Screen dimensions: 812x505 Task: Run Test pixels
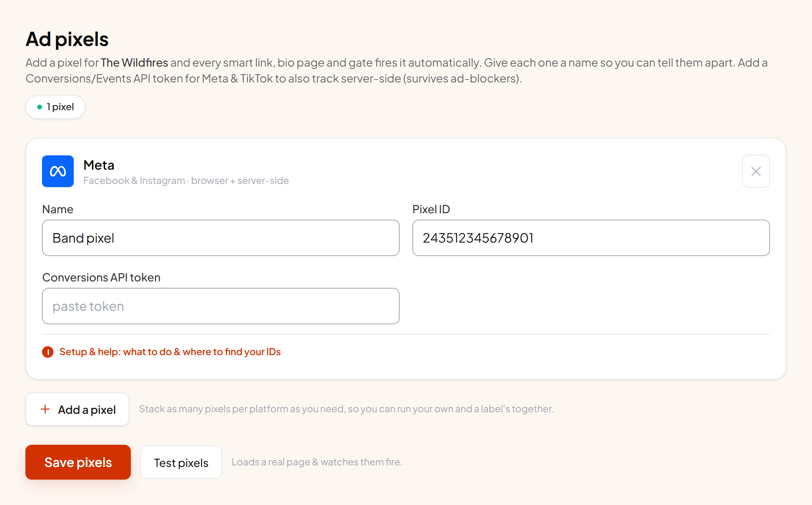tap(181, 462)
